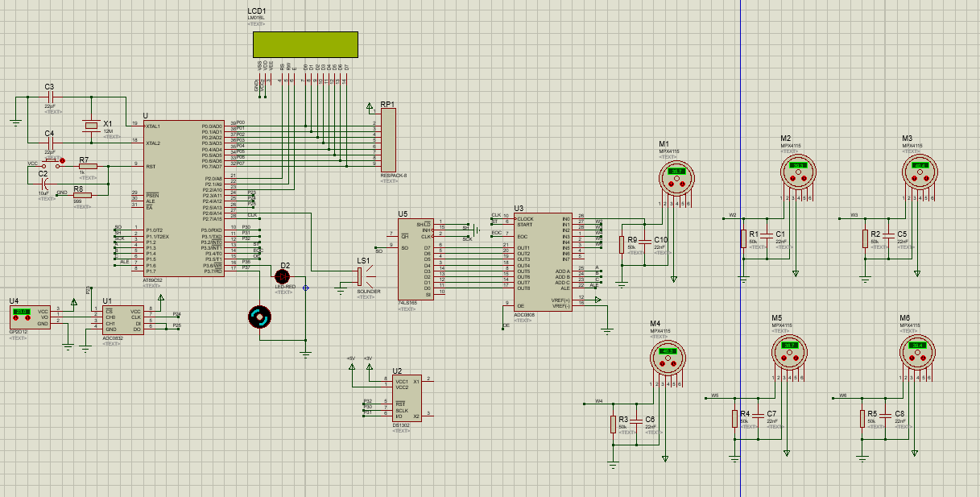This screenshot has height=497, width=980.
Task: Select the U1 ADC0832 chip
Action: pos(125,320)
